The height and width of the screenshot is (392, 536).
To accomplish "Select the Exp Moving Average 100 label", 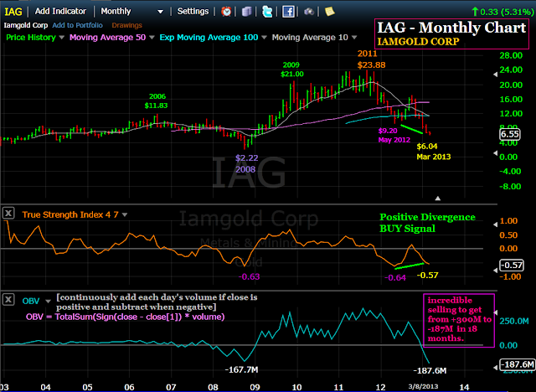I will click(x=209, y=38).
